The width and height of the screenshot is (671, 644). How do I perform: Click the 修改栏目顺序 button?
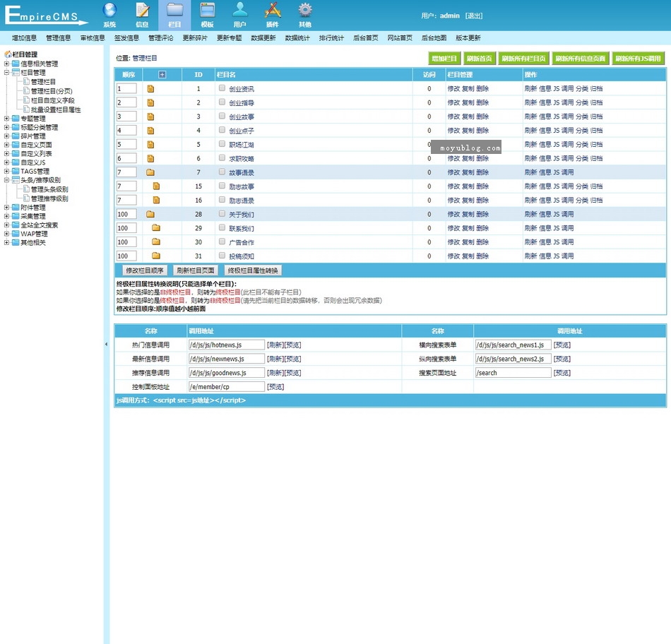(145, 270)
